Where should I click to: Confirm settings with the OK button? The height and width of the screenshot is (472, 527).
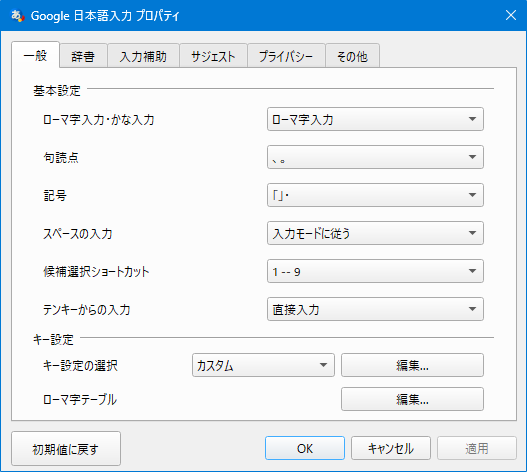(x=305, y=448)
